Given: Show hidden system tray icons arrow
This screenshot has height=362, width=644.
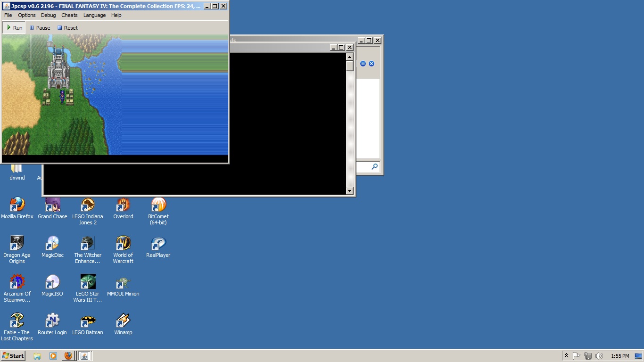Looking at the screenshot, I should [566, 356].
